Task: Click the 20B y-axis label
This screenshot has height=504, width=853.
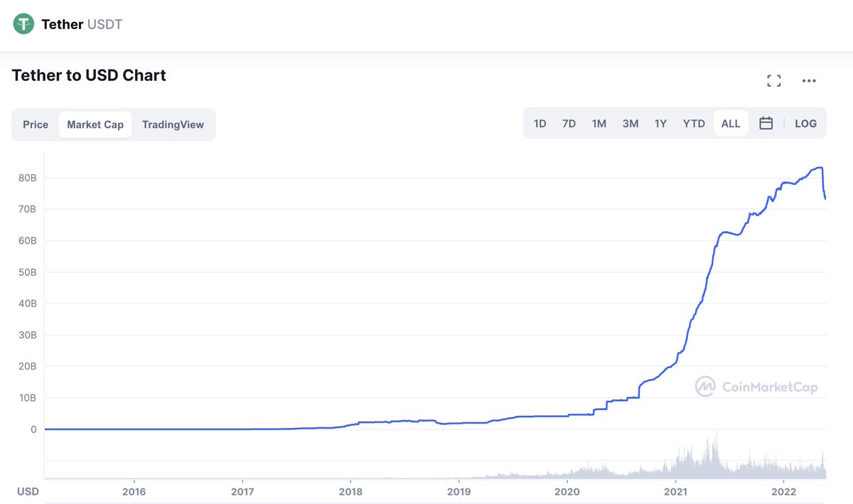Action: click(28, 366)
